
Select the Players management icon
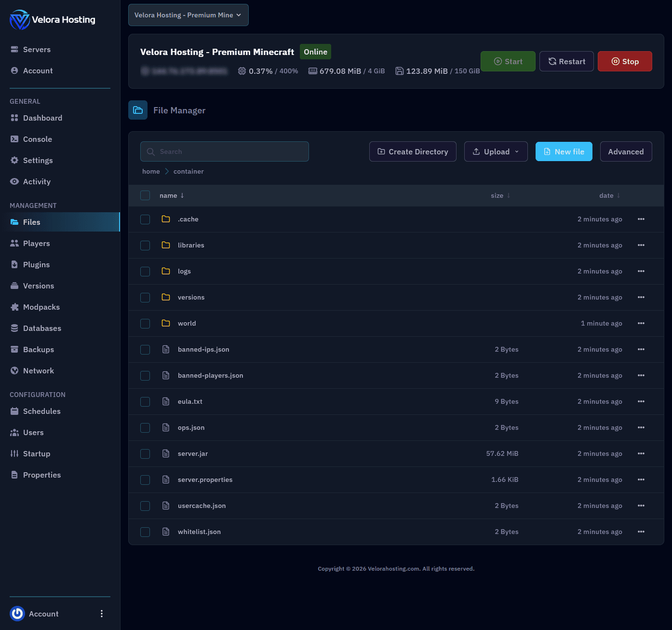click(x=15, y=243)
